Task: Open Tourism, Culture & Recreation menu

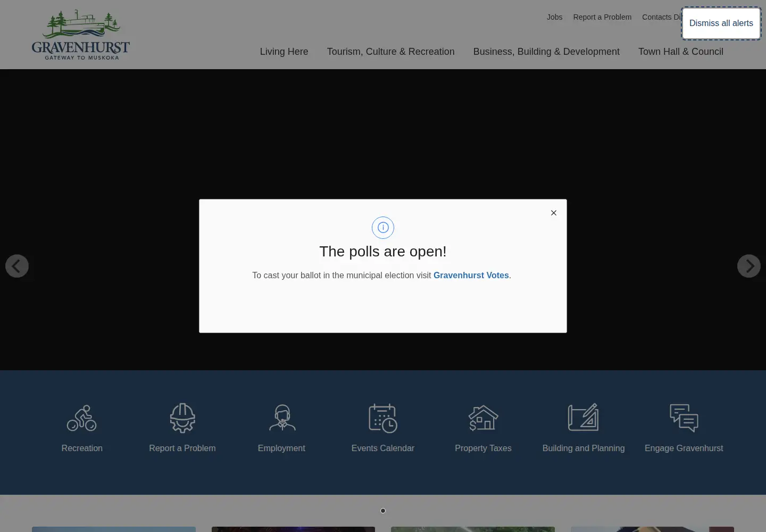Action: click(x=391, y=52)
